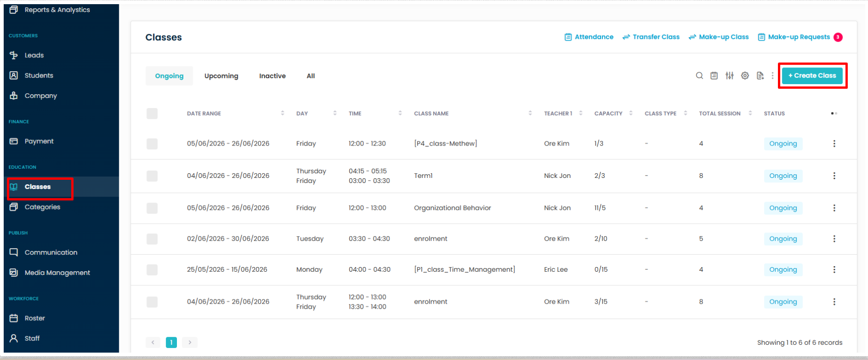The width and height of the screenshot is (868, 360).
Task: Switch to the Inactive tab
Action: (x=272, y=76)
